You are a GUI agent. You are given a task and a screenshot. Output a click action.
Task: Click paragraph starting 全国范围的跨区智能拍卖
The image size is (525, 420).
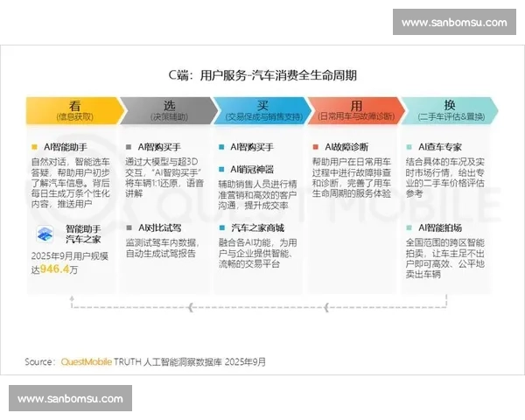[x=445, y=258]
